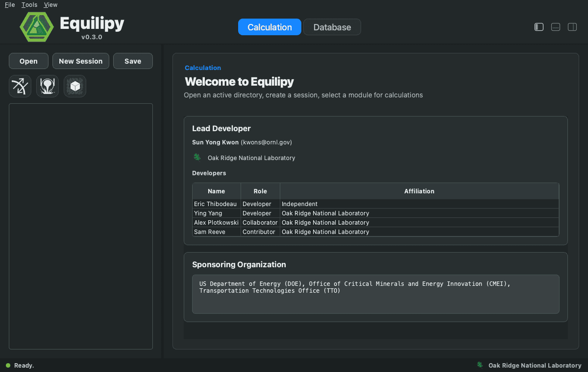Click the v0.3.0 version label
The height and width of the screenshot is (372, 588).
coord(92,37)
